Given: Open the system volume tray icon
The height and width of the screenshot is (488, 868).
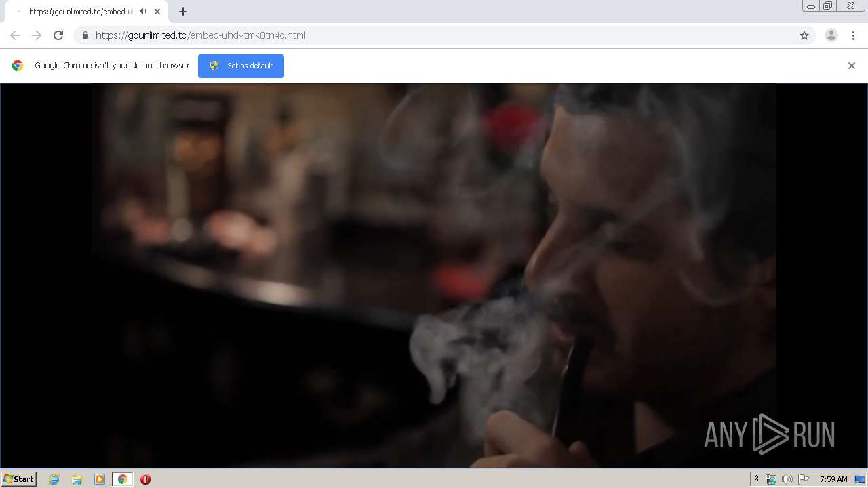Looking at the screenshot, I should tap(787, 479).
